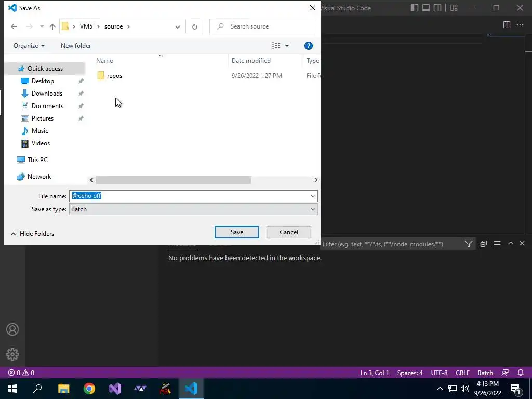
Task: Open Visual Studio from taskbar
Action: pyautogui.click(x=115, y=389)
